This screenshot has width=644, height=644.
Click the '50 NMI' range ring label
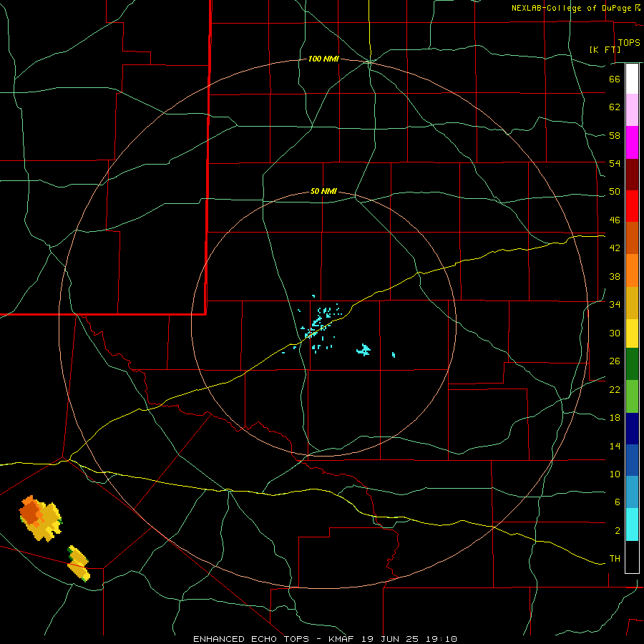(323, 191)
